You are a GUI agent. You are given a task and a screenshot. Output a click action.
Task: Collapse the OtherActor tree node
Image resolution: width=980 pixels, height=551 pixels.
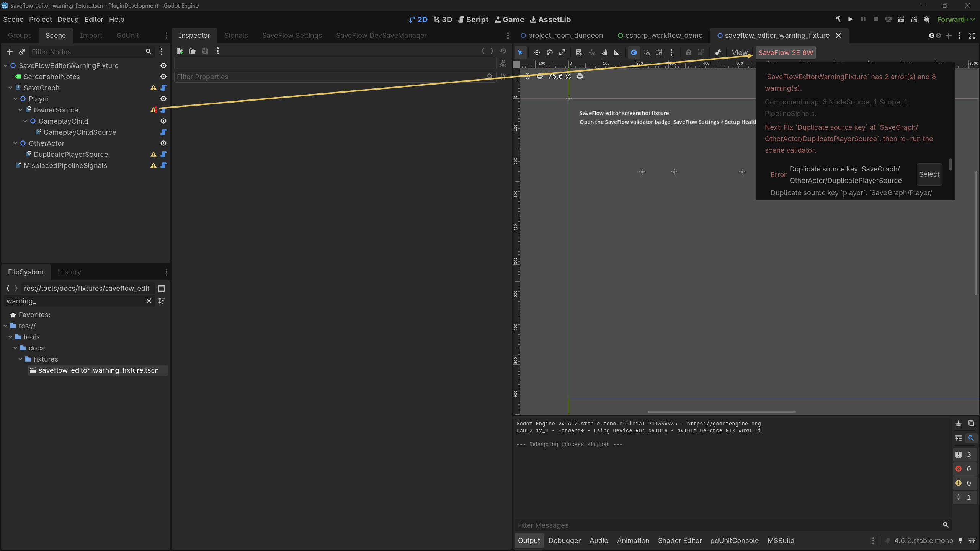15,143
